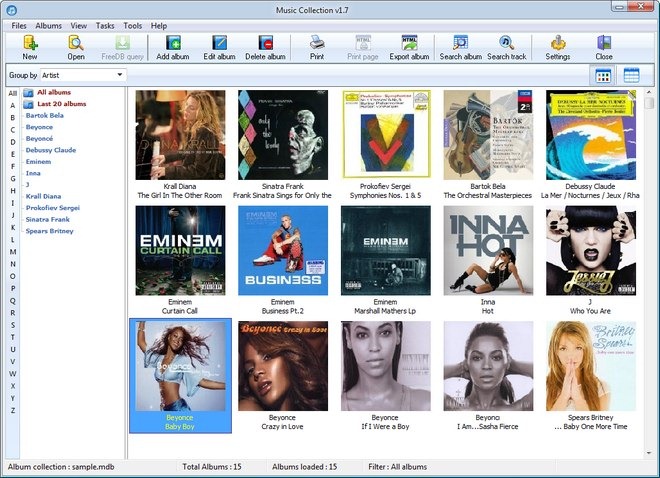Select I Am...Sasha Fierce album cover
Image resolution: width=660 pixels, height=478 pixels.
488,366
